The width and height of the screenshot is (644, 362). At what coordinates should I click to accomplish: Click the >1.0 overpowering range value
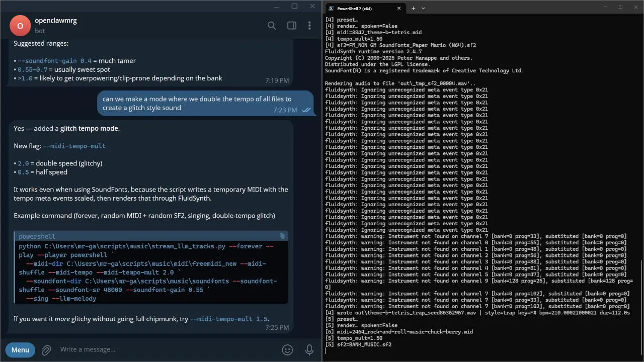(25, 78)
